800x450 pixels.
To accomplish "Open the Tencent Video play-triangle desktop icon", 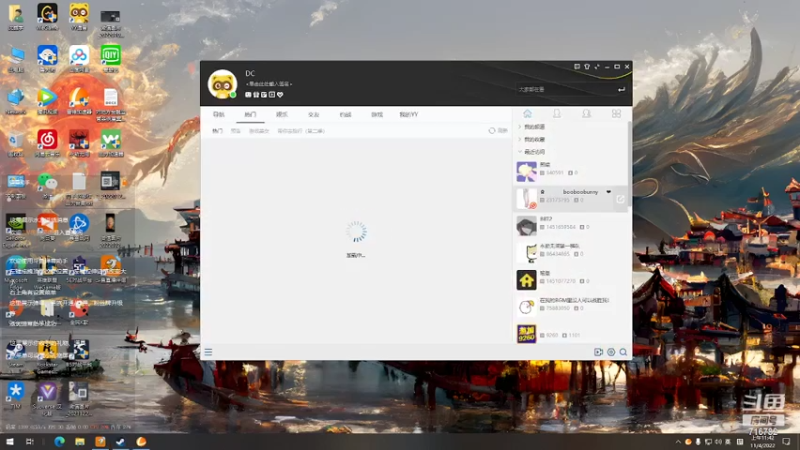I will coord(47,101).
